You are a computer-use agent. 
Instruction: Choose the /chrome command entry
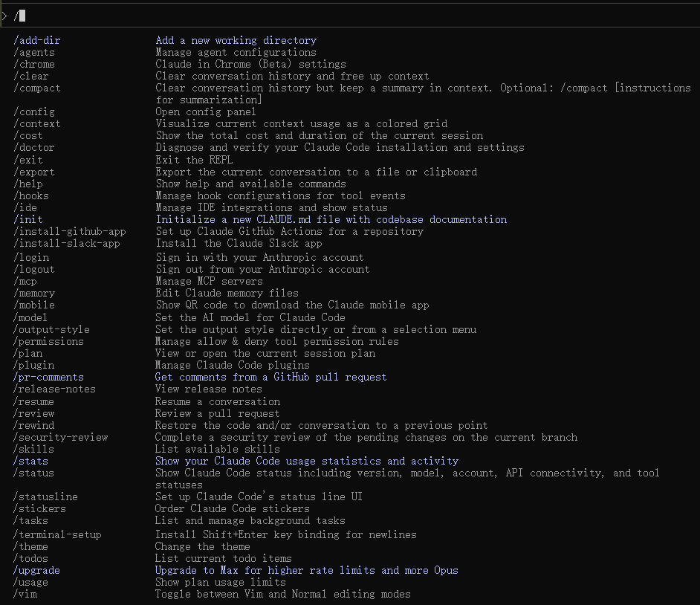34,65
